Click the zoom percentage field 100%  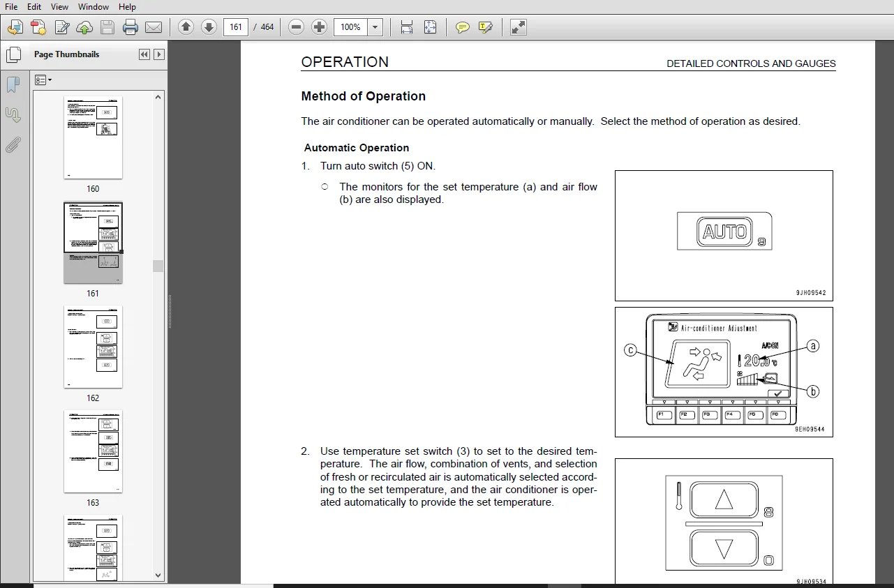pos(351,27)
